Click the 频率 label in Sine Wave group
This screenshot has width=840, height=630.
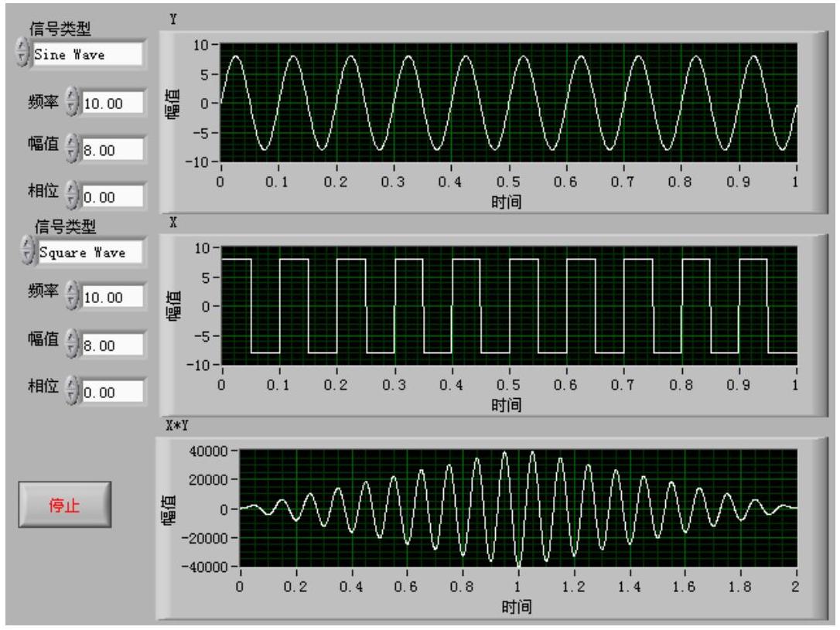[43, 102]
